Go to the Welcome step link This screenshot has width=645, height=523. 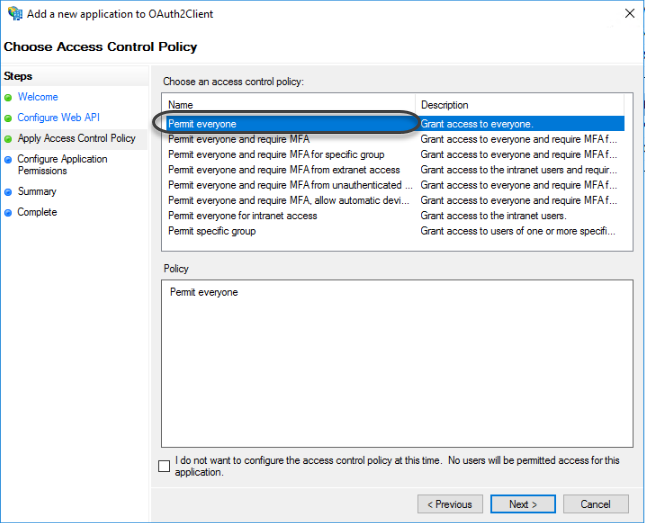click(38, 97)
